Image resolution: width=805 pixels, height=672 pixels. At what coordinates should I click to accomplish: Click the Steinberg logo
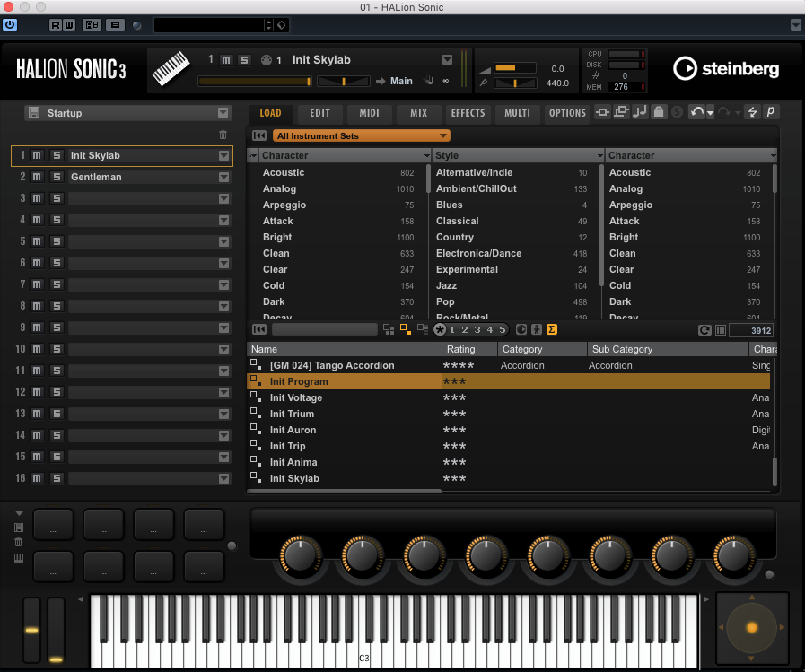click(726, 68)
